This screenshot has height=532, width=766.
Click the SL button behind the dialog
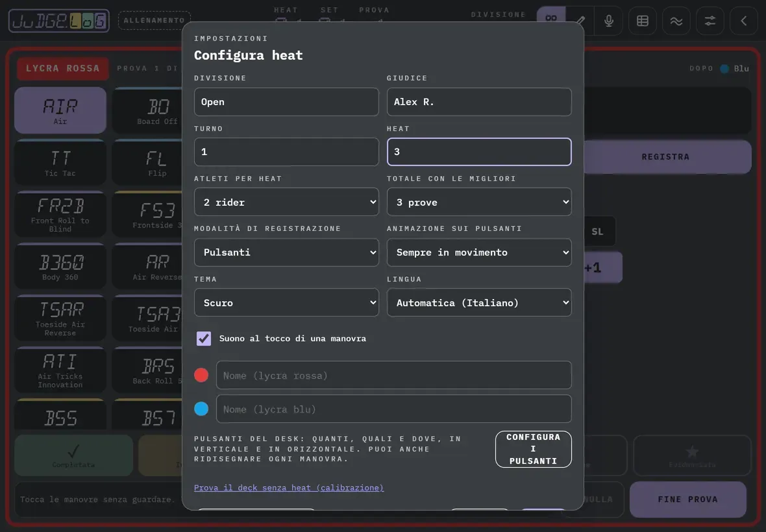point(599,232)
